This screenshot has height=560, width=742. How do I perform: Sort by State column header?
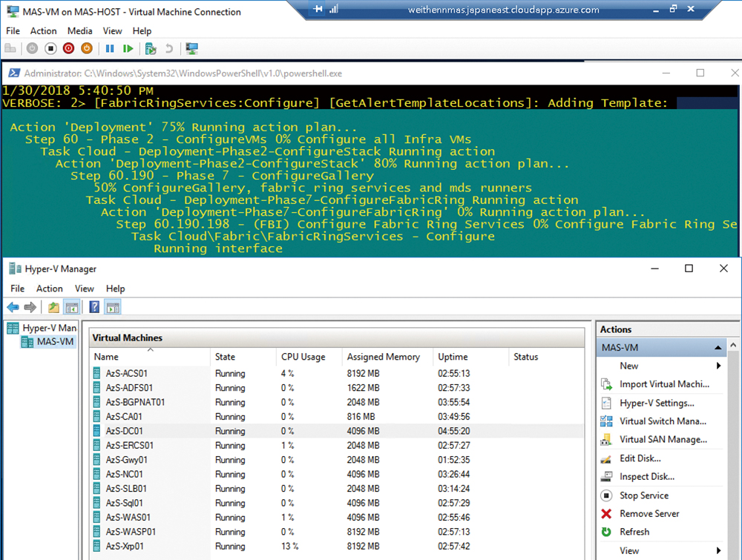click(243, 357)
